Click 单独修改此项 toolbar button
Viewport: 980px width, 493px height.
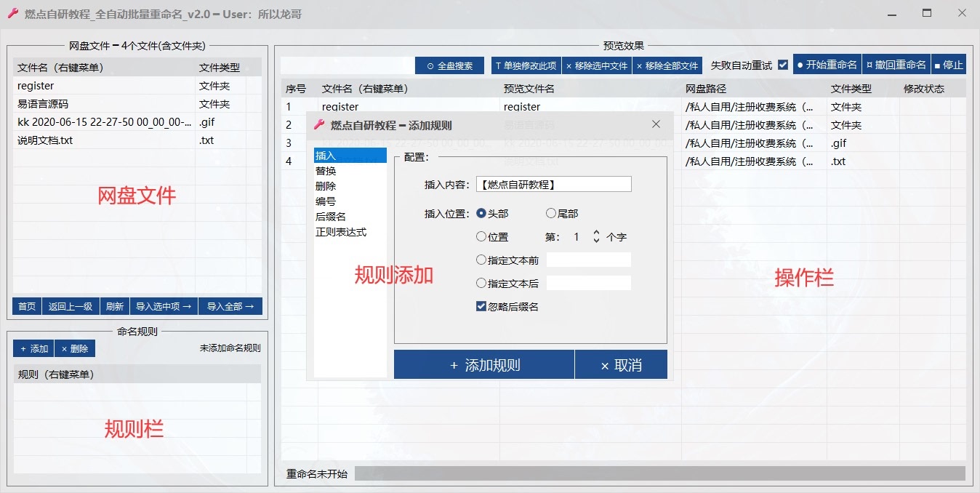coord(525,65)
